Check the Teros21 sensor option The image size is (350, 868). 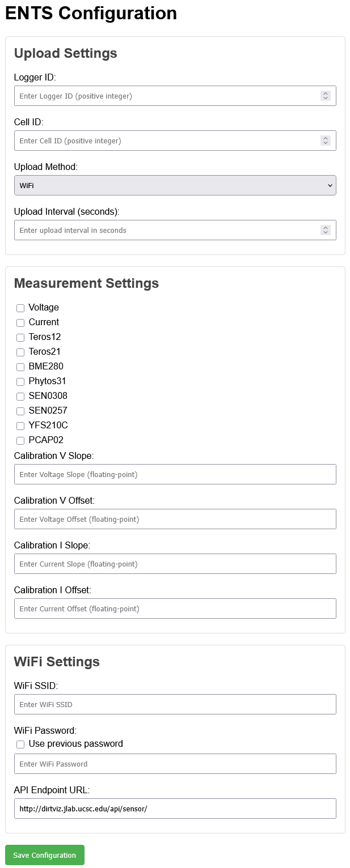[20, 352]
